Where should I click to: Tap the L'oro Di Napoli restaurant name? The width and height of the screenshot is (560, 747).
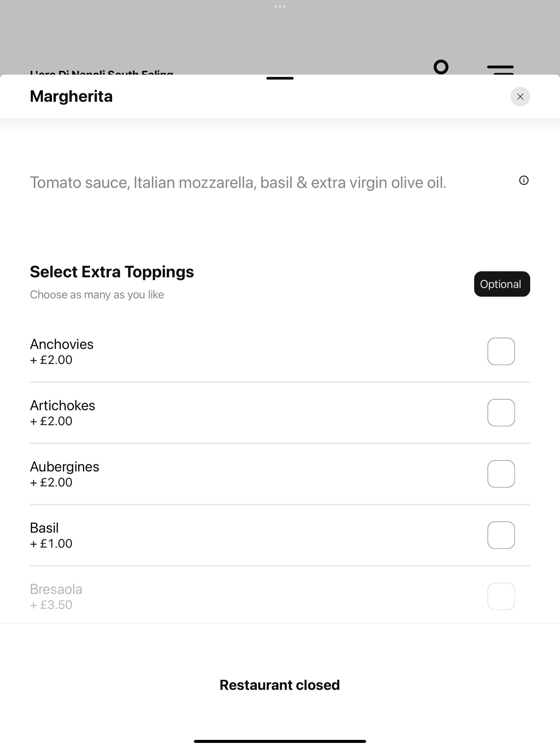click(x=101, y=72)
